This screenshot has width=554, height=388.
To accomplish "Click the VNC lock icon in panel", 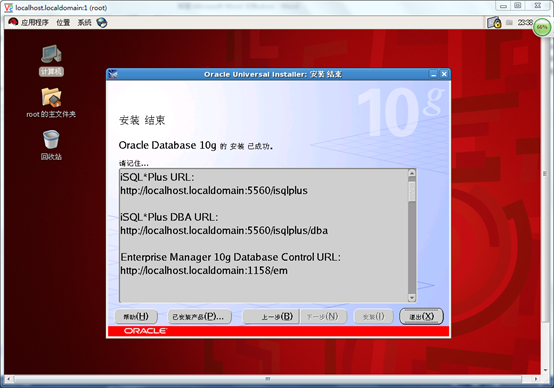I will [494, 23].
